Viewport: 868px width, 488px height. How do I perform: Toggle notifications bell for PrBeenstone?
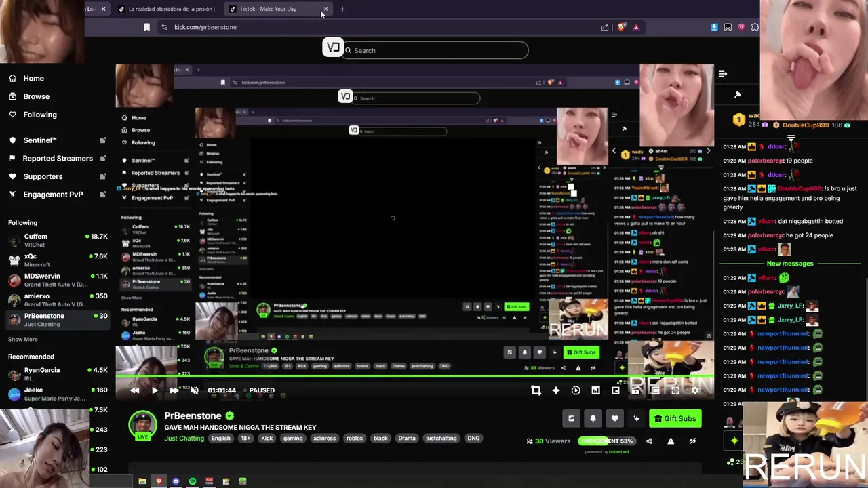[x=593, y=419]
